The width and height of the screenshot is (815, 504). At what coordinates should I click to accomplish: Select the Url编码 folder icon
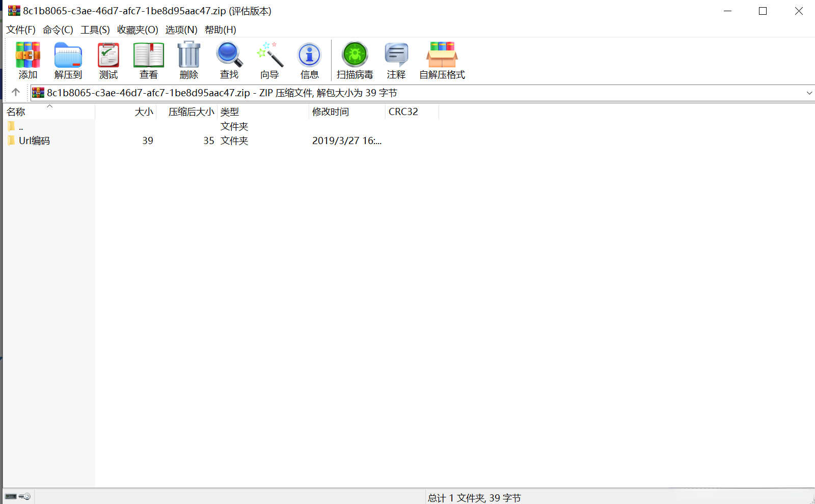(12, 141)
